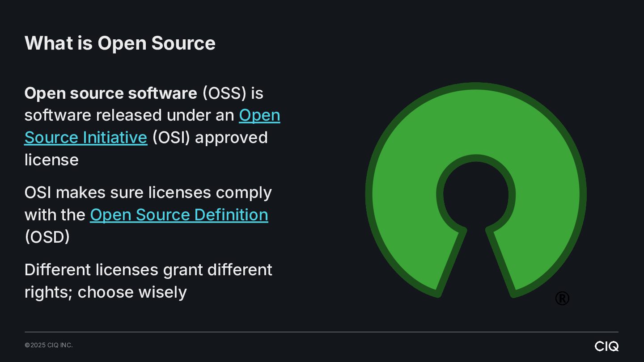The height and width of the screenshot is (362, 644).
Task: Click the choose wisely text
Action: 132,292
